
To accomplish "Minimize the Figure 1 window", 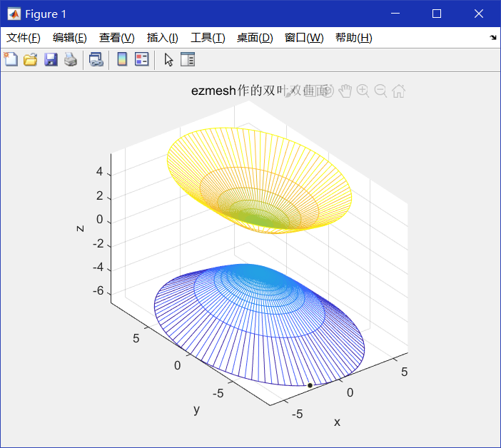I will [x=395, y=14].
